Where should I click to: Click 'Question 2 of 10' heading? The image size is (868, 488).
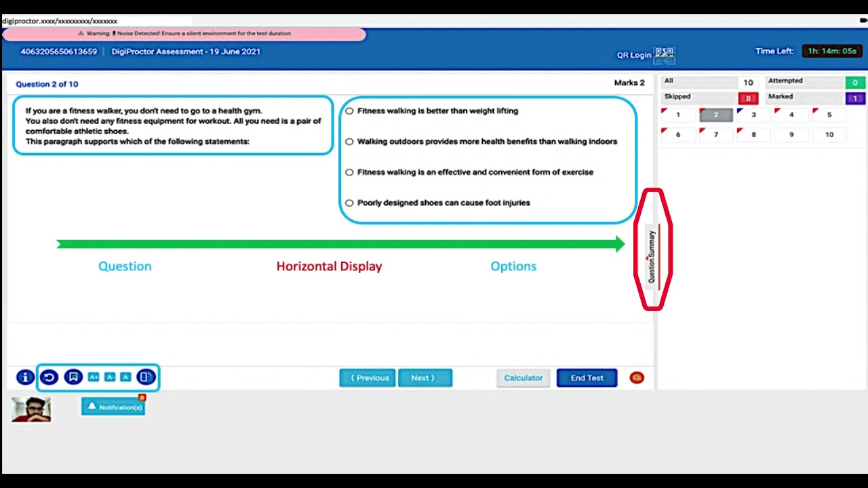pyautogui.click(x=47, y=84)
